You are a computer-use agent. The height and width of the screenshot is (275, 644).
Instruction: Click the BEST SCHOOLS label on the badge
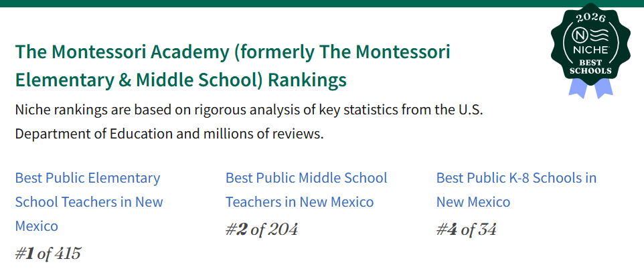point(590,65)
